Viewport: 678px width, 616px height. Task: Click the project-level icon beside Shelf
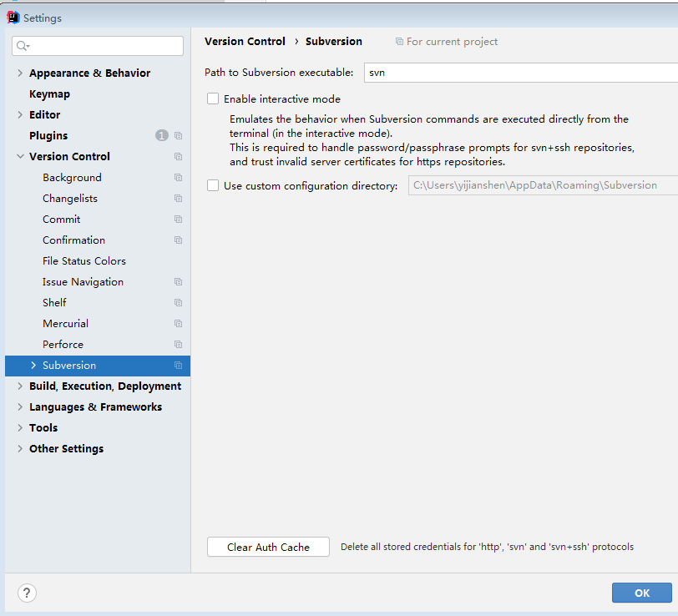click(x=178, y=303)
